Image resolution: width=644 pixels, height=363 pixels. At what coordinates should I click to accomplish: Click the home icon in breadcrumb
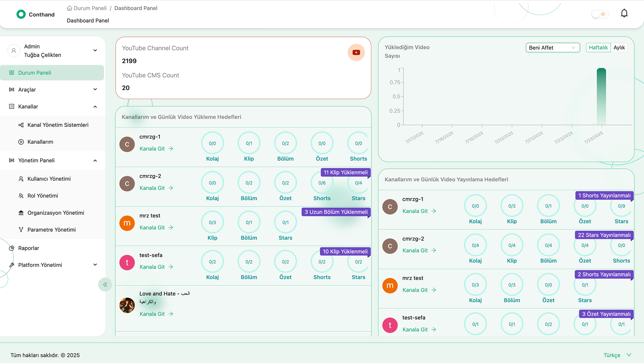coord(69,8)
